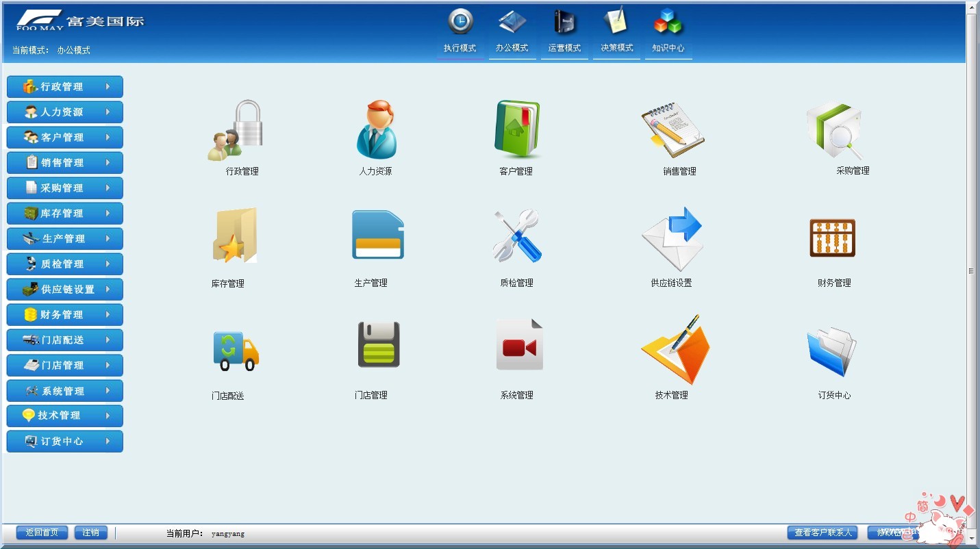
Task: Expand the 采购管理 sidebar menu
Action: 65,188
